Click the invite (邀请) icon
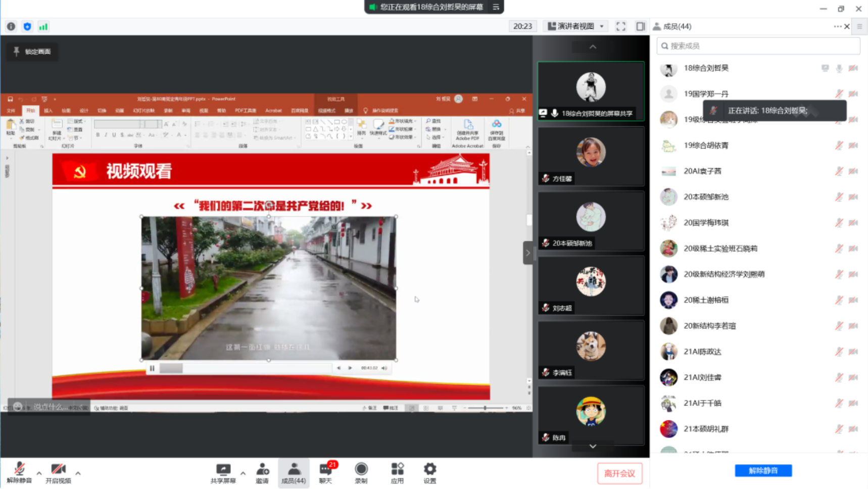The image size is (868, 489). click(262, 473)
